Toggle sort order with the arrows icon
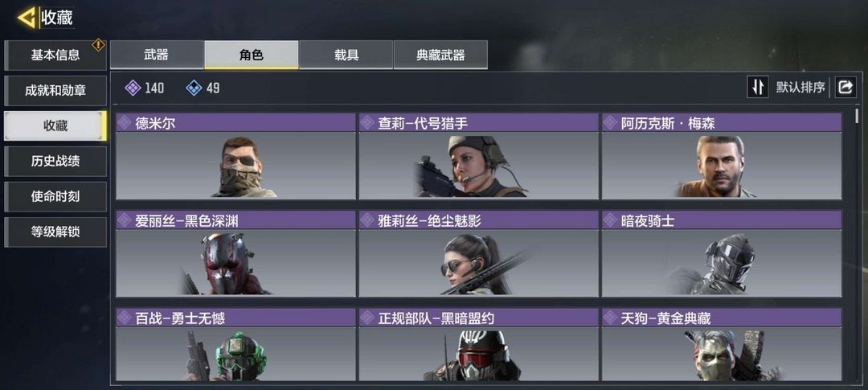Image resolution: width=868 pixels, height=390 pixels. (x=757, y=87)
